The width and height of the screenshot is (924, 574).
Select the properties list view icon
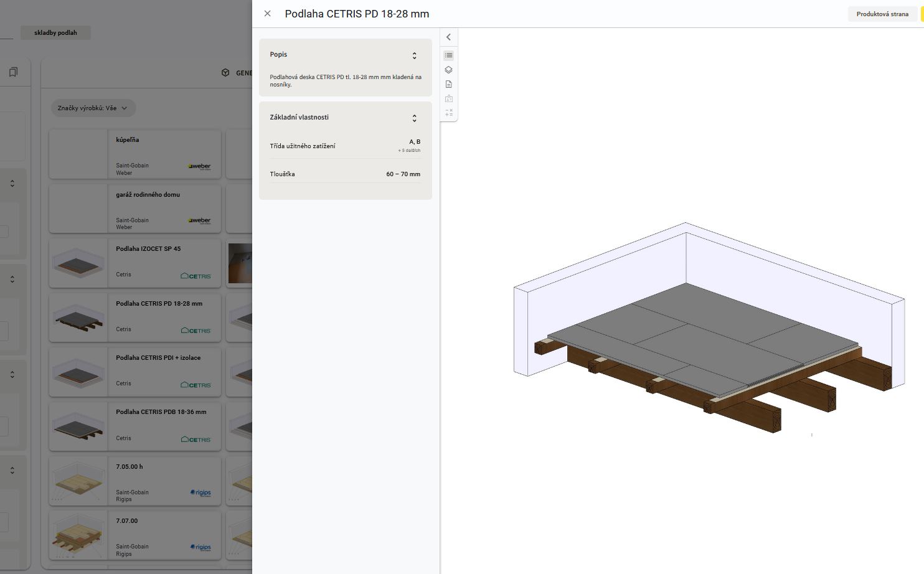pyautogui.click(x=448, y=55)
